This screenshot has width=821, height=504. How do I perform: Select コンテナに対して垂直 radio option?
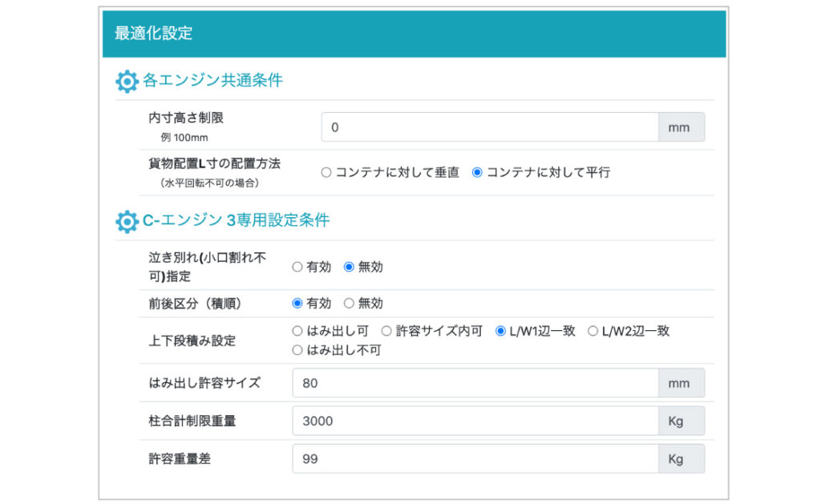pos(326,172)
